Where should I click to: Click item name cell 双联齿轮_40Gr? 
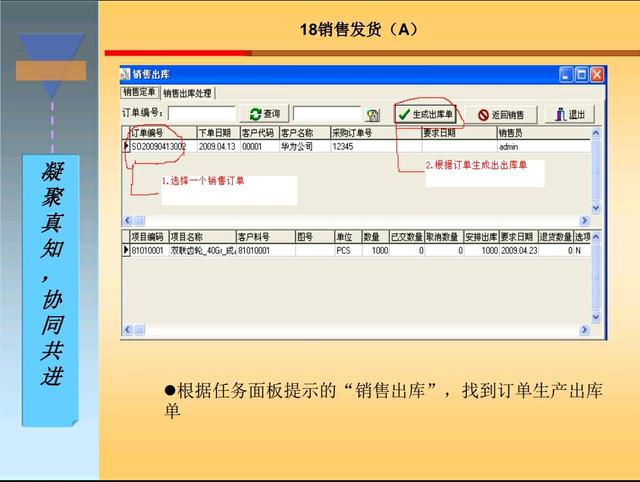[203, 251]
